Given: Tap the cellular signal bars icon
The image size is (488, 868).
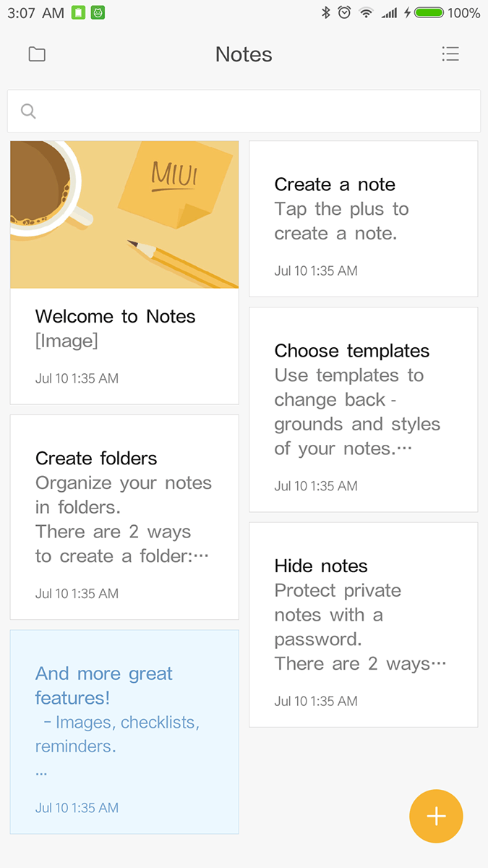Looking at the screenshot, I should click(389, 12).
